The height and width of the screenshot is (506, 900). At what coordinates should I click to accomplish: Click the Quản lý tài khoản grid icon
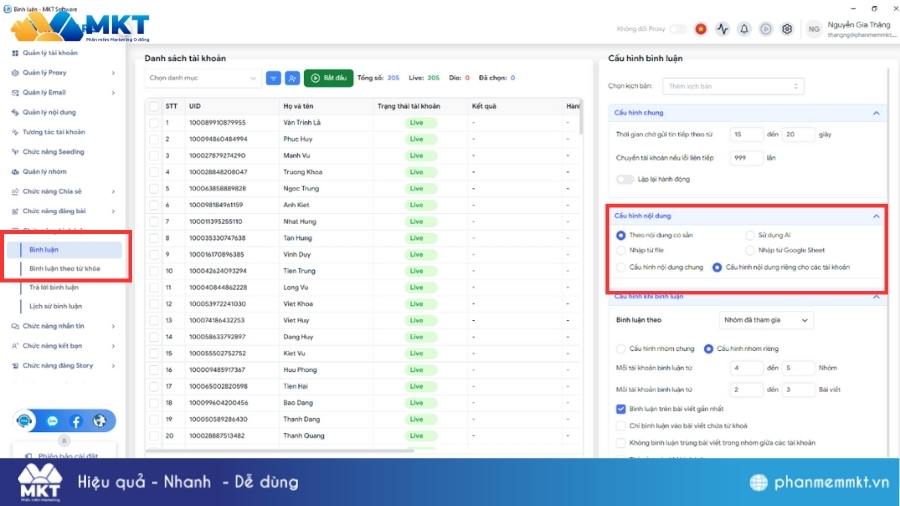pos(15,53)
